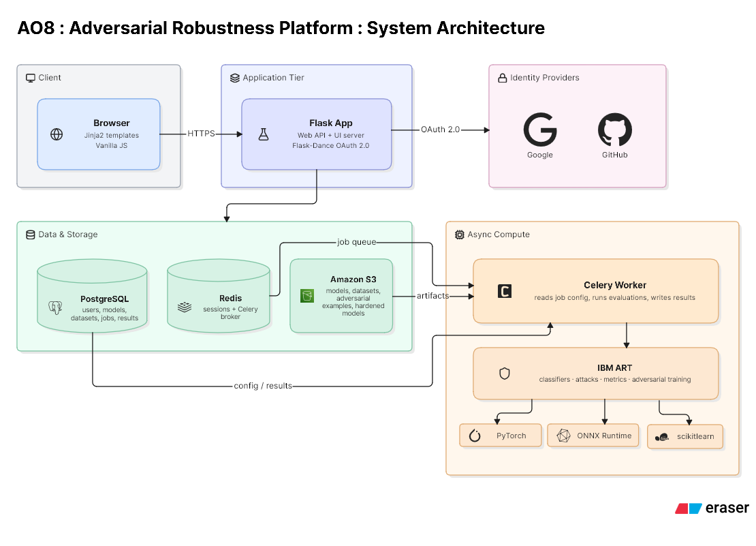Click the chip icon beside Async Compute
This screenshot has height=546, width=756.
[x=460, y=234]
